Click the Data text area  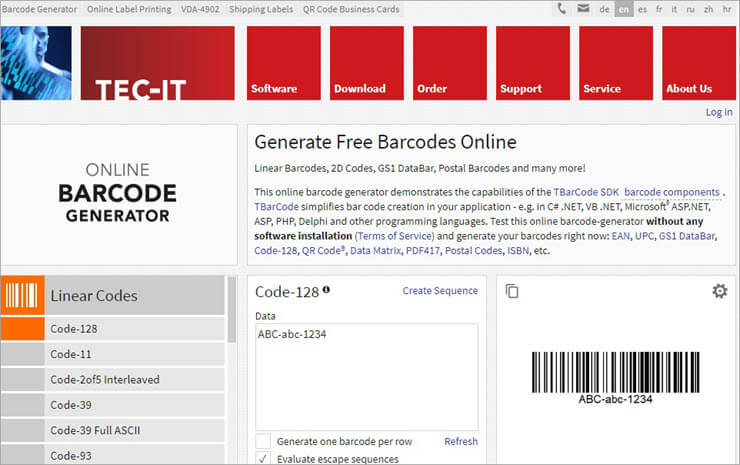click(367, 377)
